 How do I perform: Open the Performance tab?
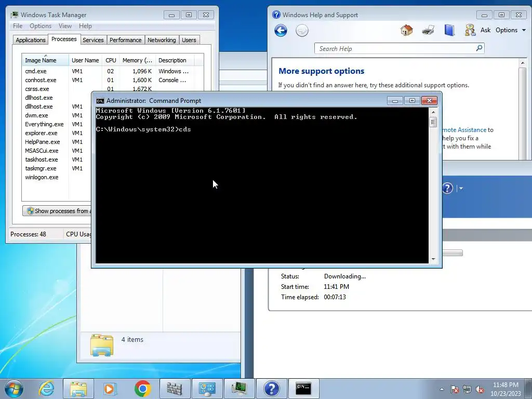[125, 40]
